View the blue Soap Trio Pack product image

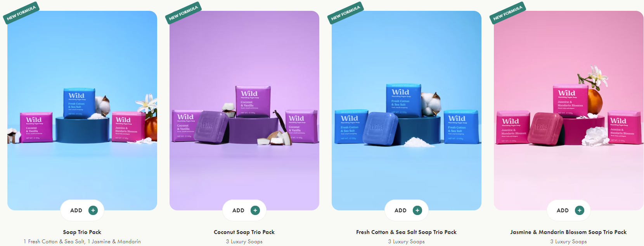coord(82,110)
